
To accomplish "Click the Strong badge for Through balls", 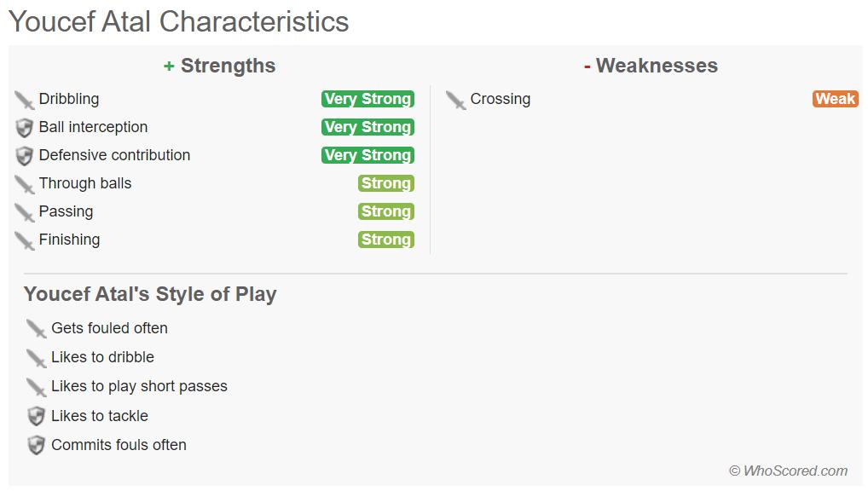I will tap(385, 183).
